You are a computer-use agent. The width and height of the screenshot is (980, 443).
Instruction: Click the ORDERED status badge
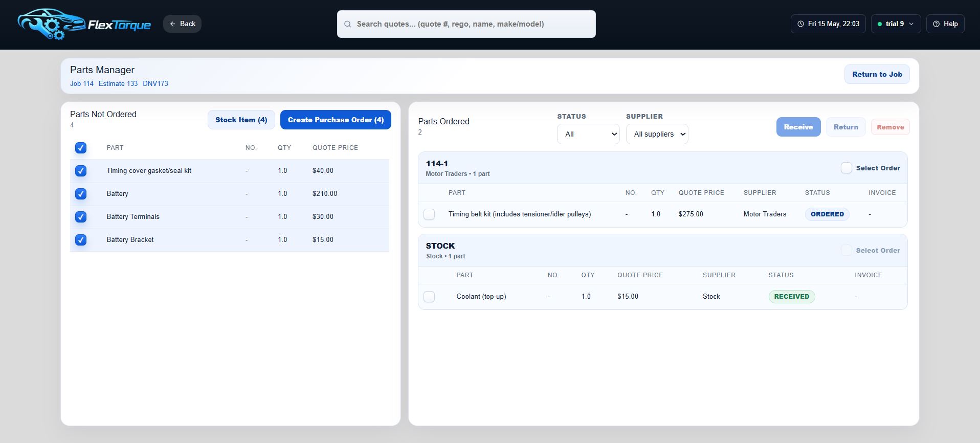pyautogui.click(x=827, y=214)
